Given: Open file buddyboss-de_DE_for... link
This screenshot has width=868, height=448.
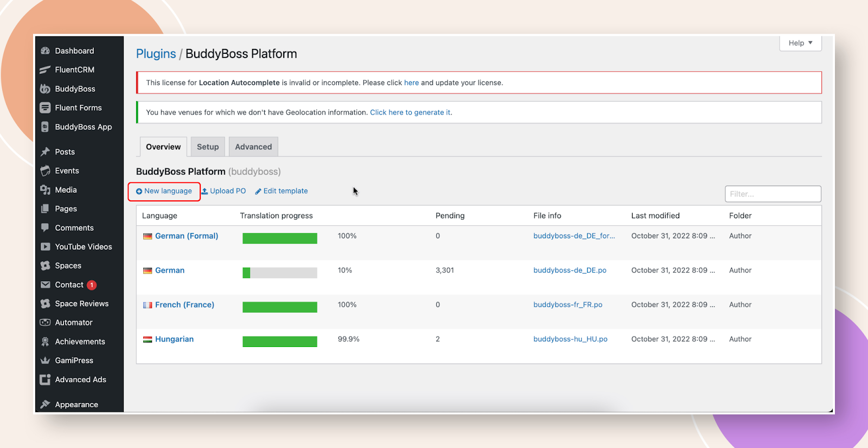Looking at the screenshot, I should (x=574, y=236).
